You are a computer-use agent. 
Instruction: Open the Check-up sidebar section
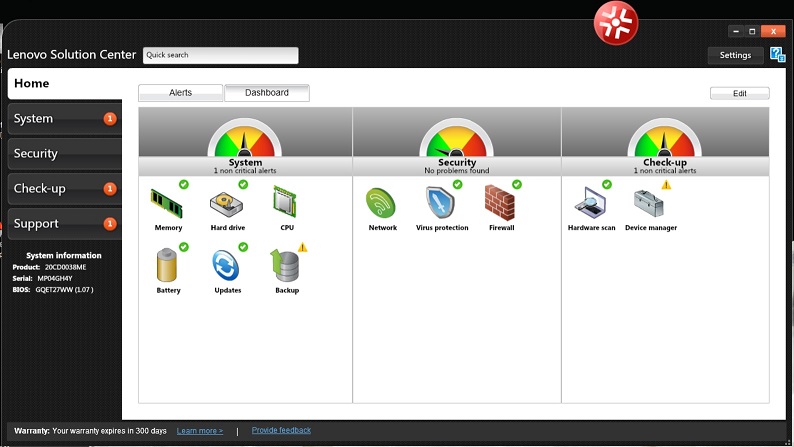pyautogui.click(x=65, y=188)
